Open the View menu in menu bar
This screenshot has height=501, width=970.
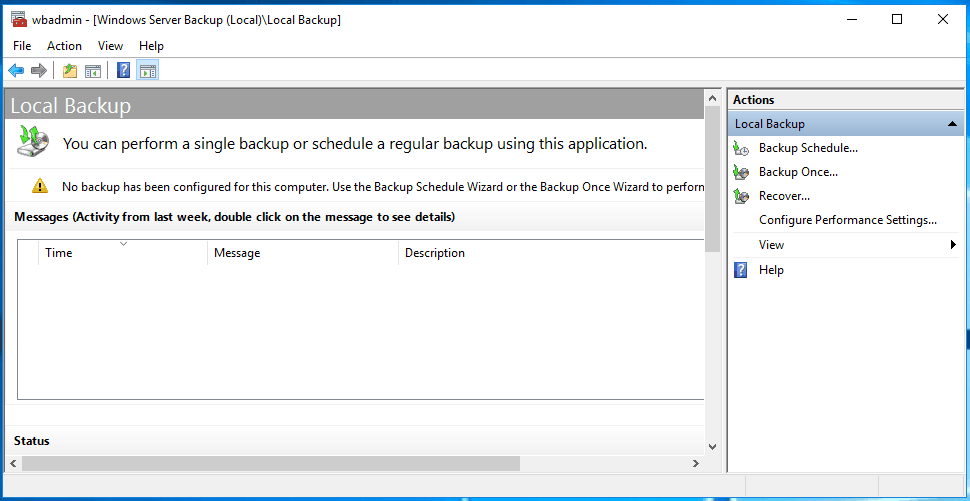pos(110,46)
